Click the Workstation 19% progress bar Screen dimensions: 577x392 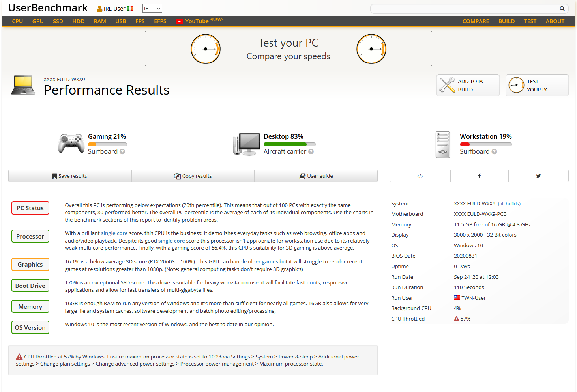pos(486,145)
